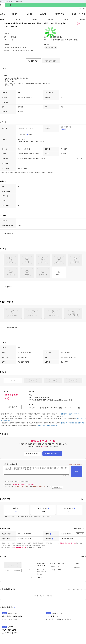Screen dimensions: 86x644
Task: Open the 실업급여 menu
Action: coord(43,14)
